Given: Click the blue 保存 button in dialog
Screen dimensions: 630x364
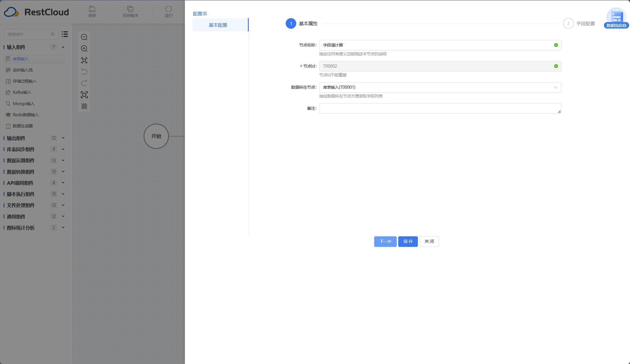Looking at the screenshot, I should [x=408, y=242].
